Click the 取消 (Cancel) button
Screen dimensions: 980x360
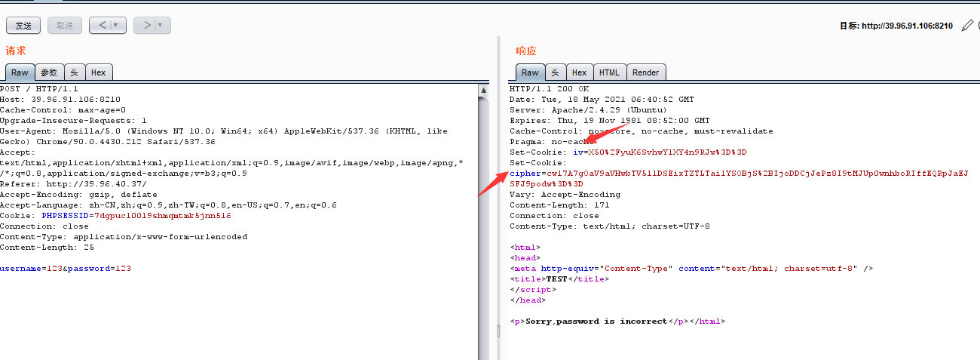point(64,26)
